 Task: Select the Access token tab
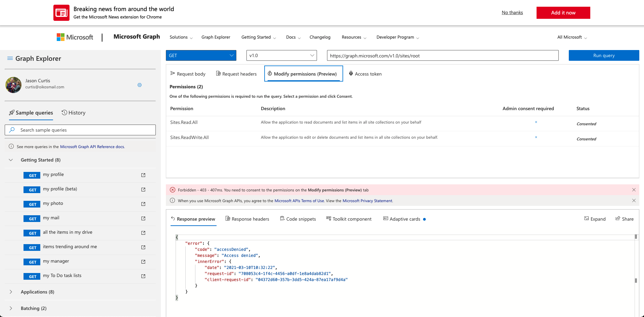pyautogui.click(x=365, y=74)
